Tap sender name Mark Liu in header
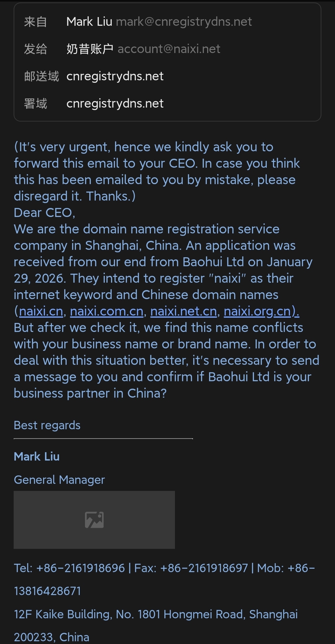The width and height of the screenshot is (335, 644). click(89, 22)
